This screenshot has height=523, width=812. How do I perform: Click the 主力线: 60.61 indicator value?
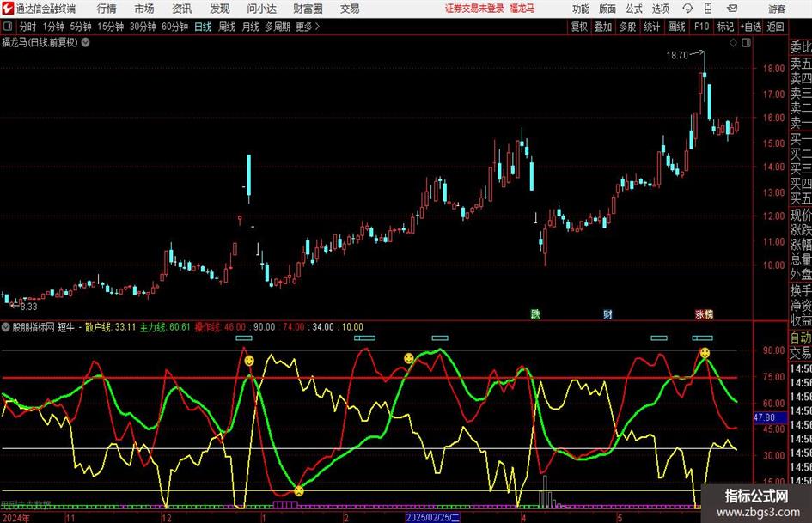click(165, 327)
